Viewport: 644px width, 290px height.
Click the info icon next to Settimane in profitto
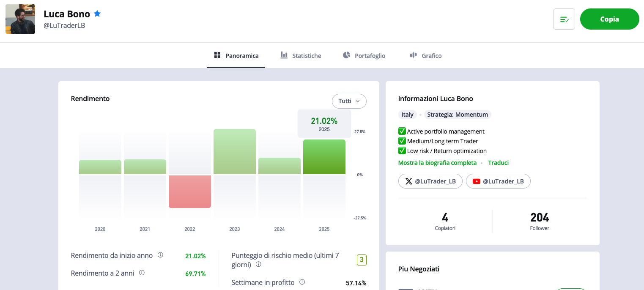click(x=302, y=282)
